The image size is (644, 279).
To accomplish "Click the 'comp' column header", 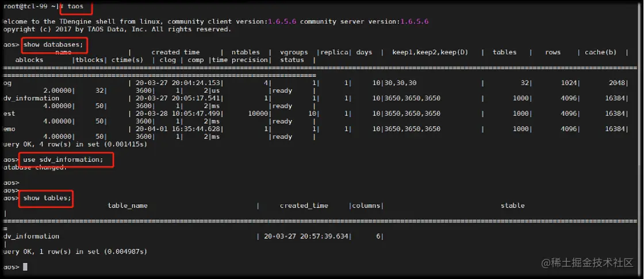I will [195, 60].
